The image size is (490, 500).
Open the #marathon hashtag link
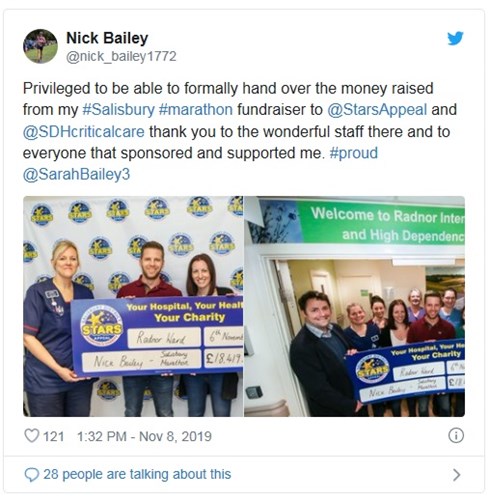196,110
